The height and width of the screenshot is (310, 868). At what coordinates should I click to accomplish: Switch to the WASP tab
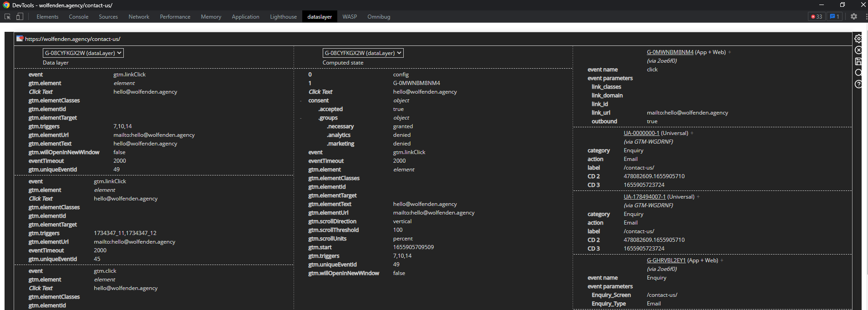coord(350,17)
